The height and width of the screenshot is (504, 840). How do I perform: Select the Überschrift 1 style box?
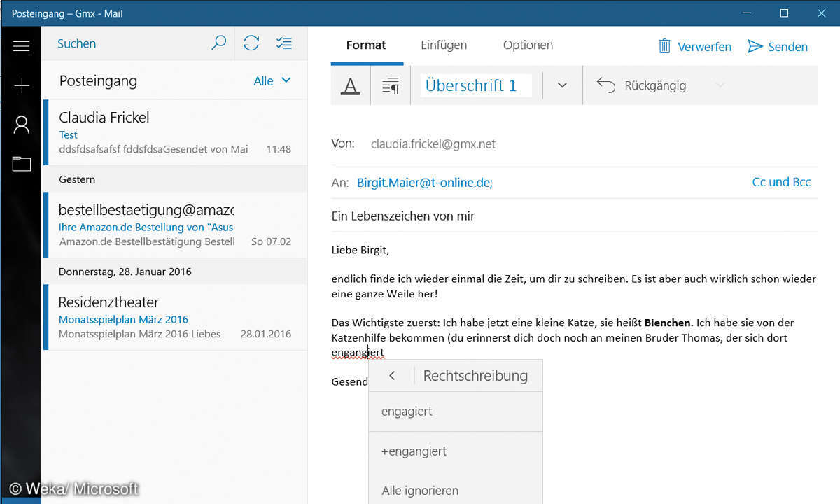pos(476,85)
